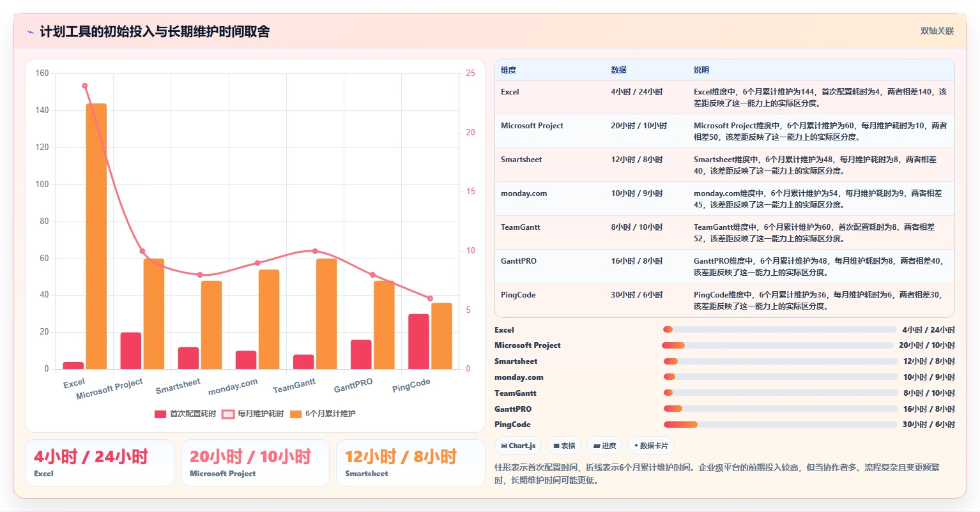This screenshot has height=512, width=980.
Task: Click the PingCode progress bar
Action: (781, 425)
